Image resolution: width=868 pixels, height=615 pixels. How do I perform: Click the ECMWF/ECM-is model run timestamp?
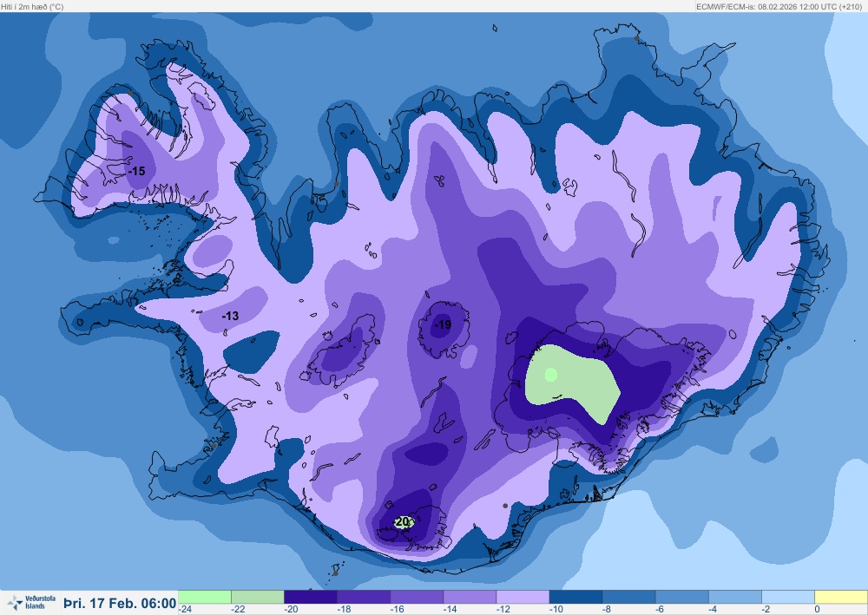779,7
